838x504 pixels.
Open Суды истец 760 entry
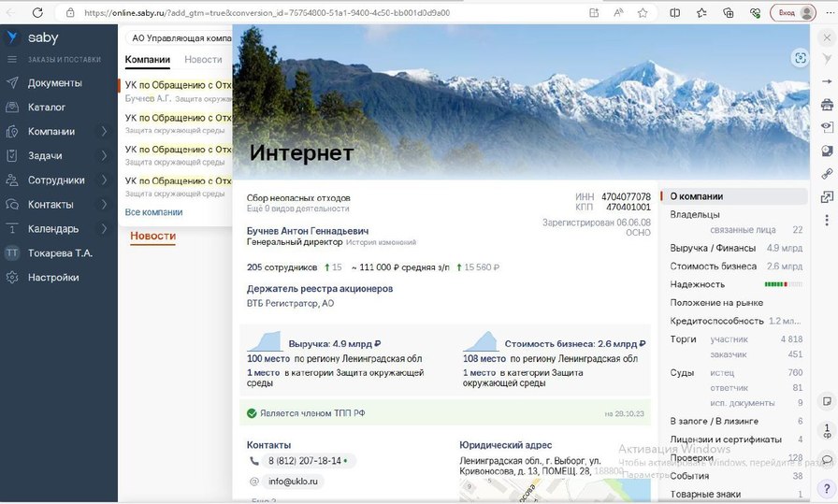tap(757, 372)
